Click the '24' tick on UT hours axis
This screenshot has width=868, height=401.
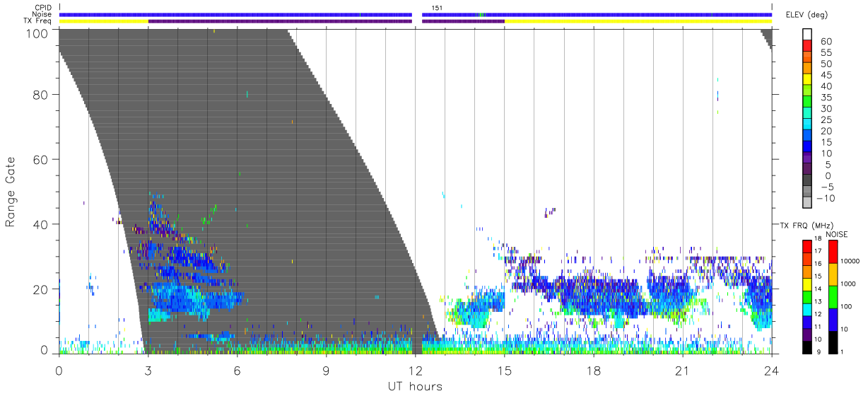771,370
